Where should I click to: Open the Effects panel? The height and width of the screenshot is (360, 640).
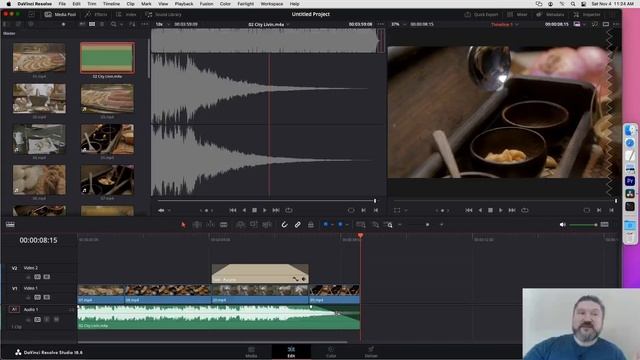coord(96,14)
